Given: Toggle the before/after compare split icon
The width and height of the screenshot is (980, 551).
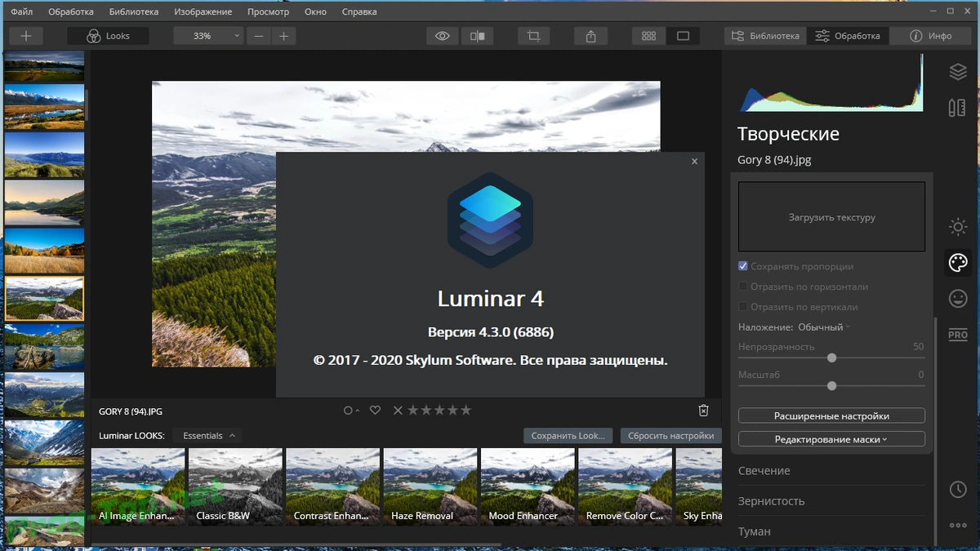Looking at the screenshot, I should click(478, 36).
